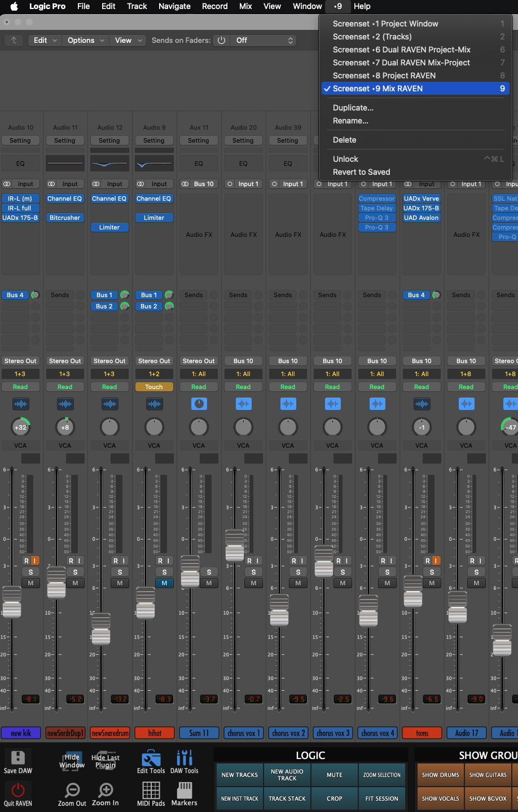This screenshot has height=812, width=518.
Task: Click the Hide Last Plugin icon
Action: 106,761
